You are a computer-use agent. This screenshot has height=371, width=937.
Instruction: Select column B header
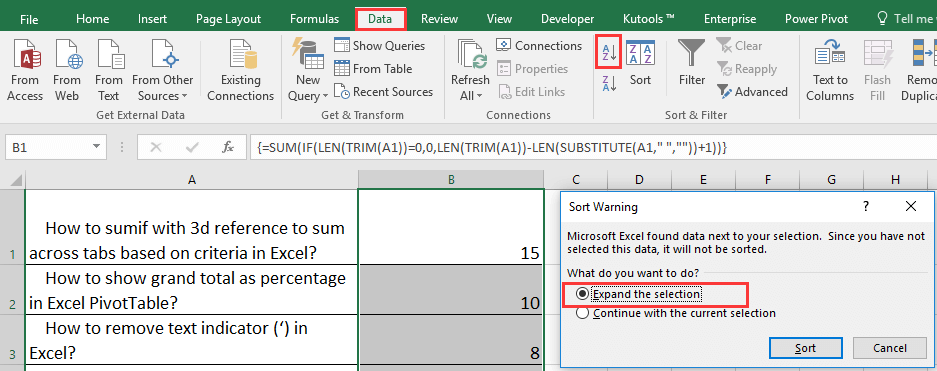tap(451, 179)
